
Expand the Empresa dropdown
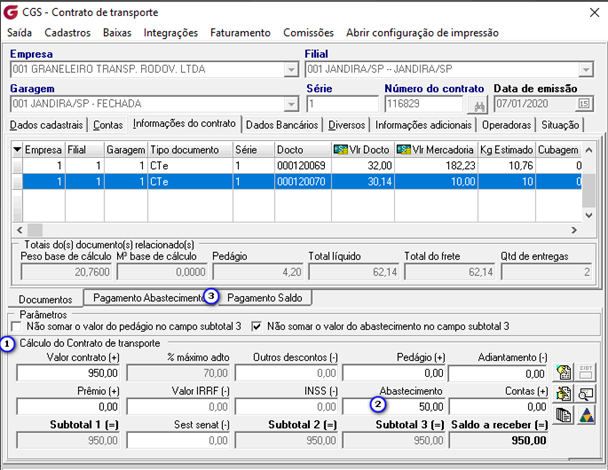point(290,70)
